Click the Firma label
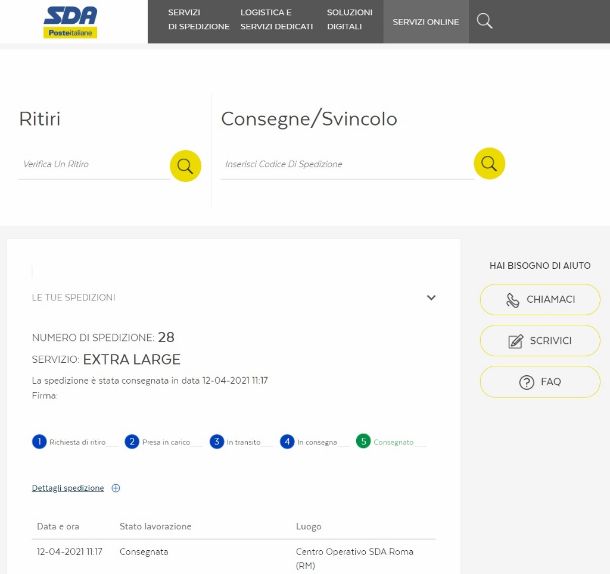 tap(45, 396)
